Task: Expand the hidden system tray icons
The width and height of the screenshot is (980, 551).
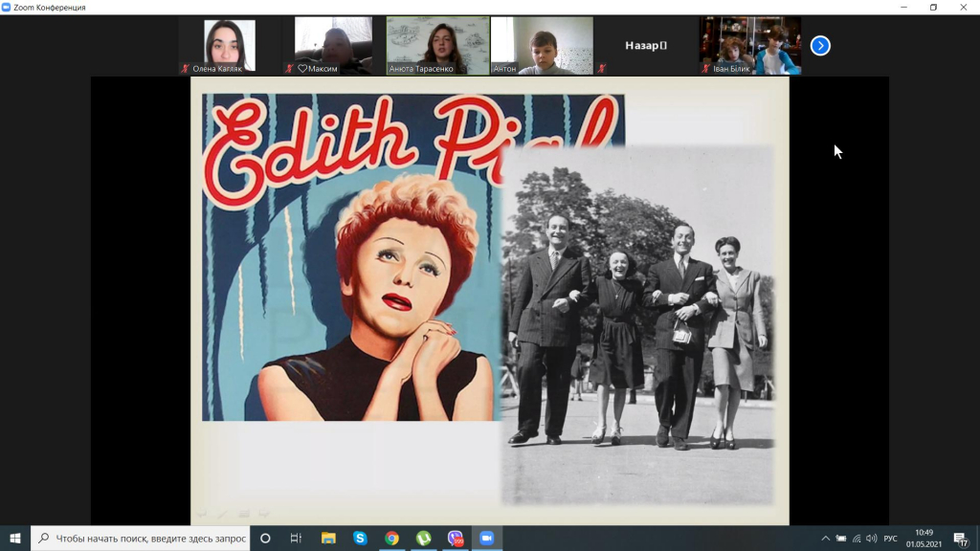Action: (x=826, y=539)
